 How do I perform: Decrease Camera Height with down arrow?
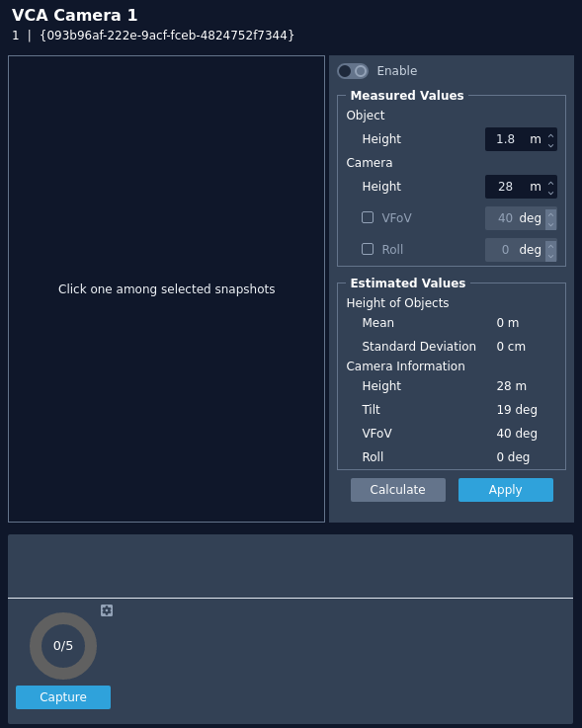tap(551, 193)
